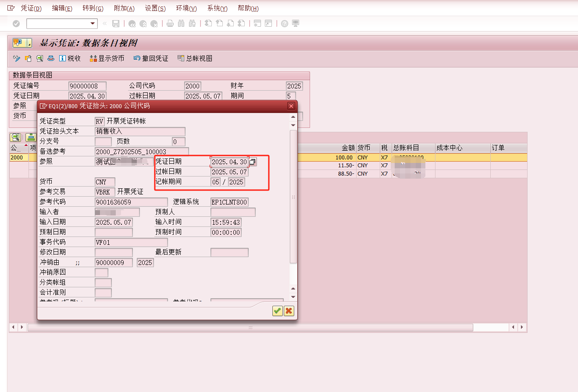This screenshot has width=578, height=392.
Task: Open the 附加(A) menu
Action: (124, 8)
